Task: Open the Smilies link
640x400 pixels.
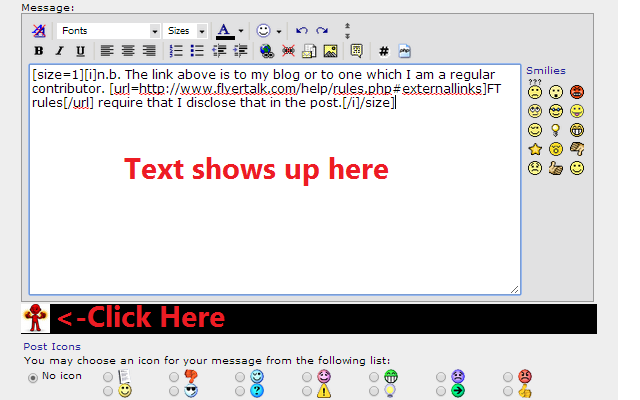Action: 546,71
